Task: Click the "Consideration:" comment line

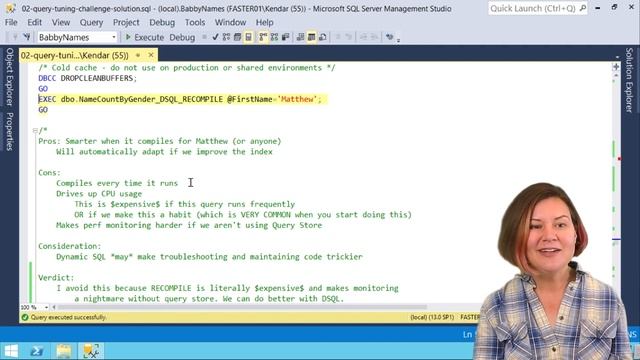Action: [x=70, y=246]
